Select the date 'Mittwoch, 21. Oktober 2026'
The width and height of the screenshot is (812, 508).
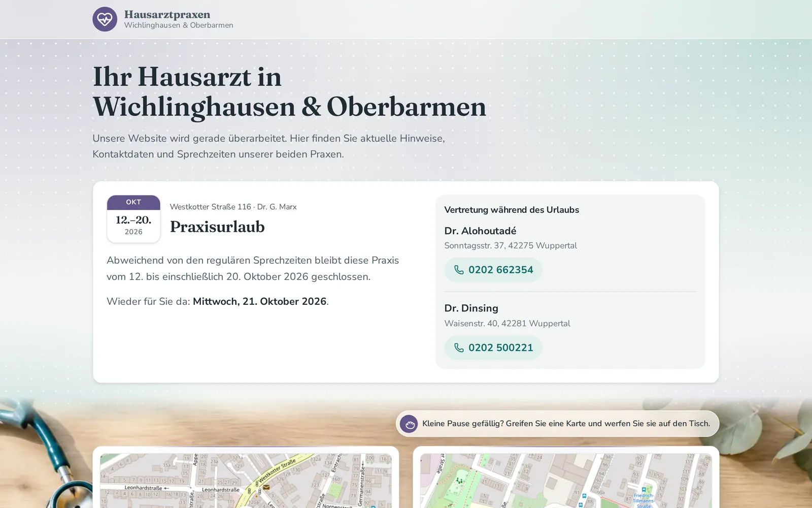(259, 301)
